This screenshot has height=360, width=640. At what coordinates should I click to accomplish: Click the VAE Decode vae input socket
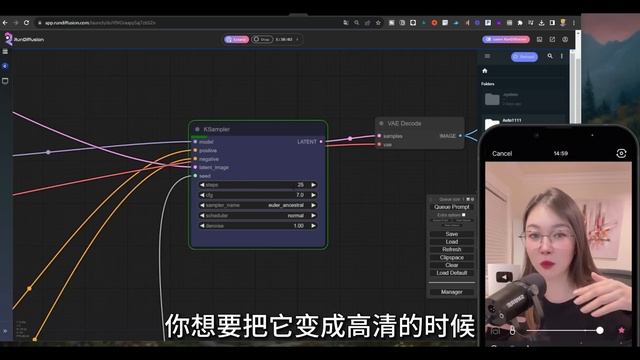coord(379,144)
